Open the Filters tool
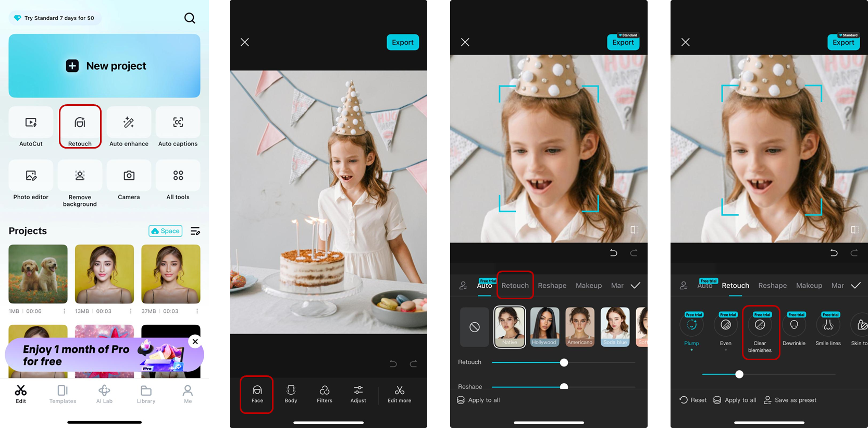The width and height of the screenshot is (868, 428). pos(325,394)
